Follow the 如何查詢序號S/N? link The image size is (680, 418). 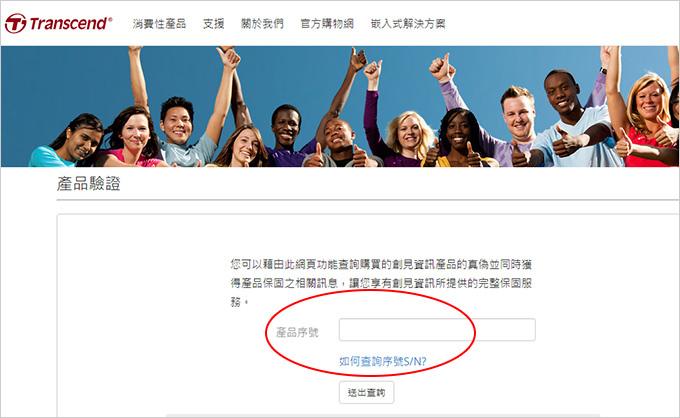point(382,361)
